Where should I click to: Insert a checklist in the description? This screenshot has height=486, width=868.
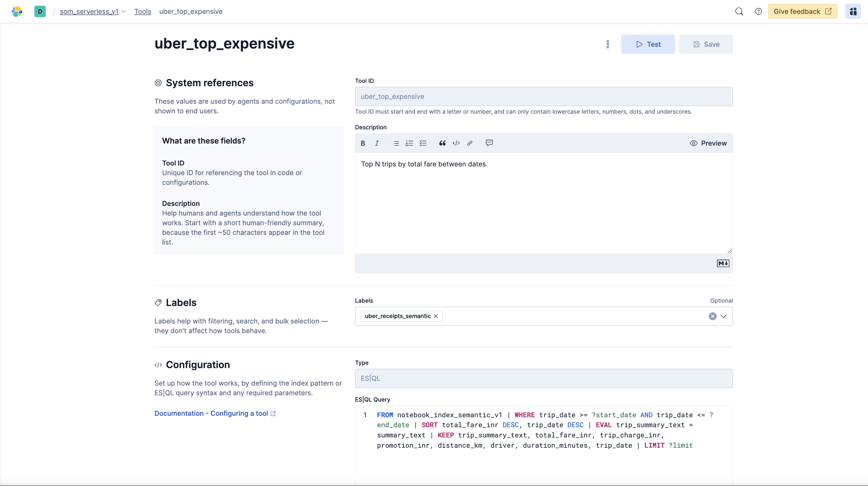click(x=423, y=143)
